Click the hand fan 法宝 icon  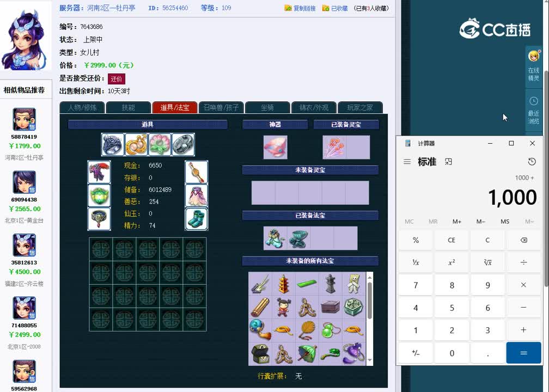click(x=307, y=330)
